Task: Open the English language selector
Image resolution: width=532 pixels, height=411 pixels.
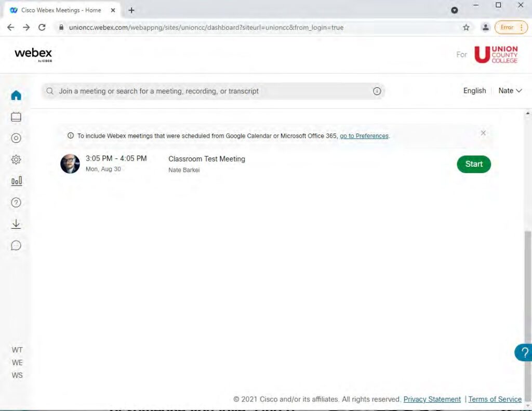Action: point(474,91)
